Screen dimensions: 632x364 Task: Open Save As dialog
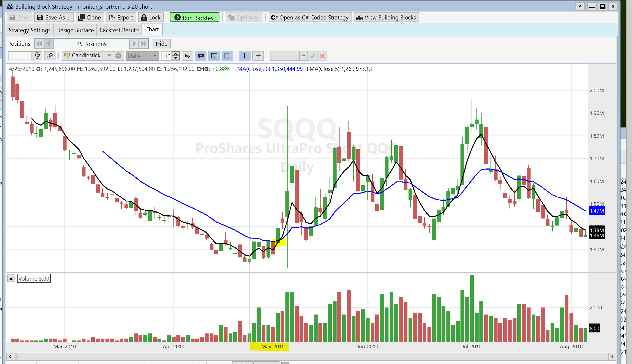click(54, 18)
